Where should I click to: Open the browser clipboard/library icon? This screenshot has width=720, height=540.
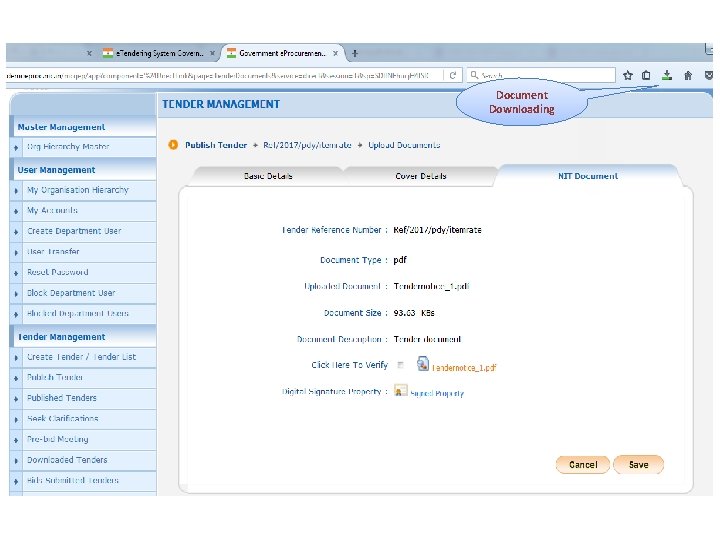click(646, 75)
